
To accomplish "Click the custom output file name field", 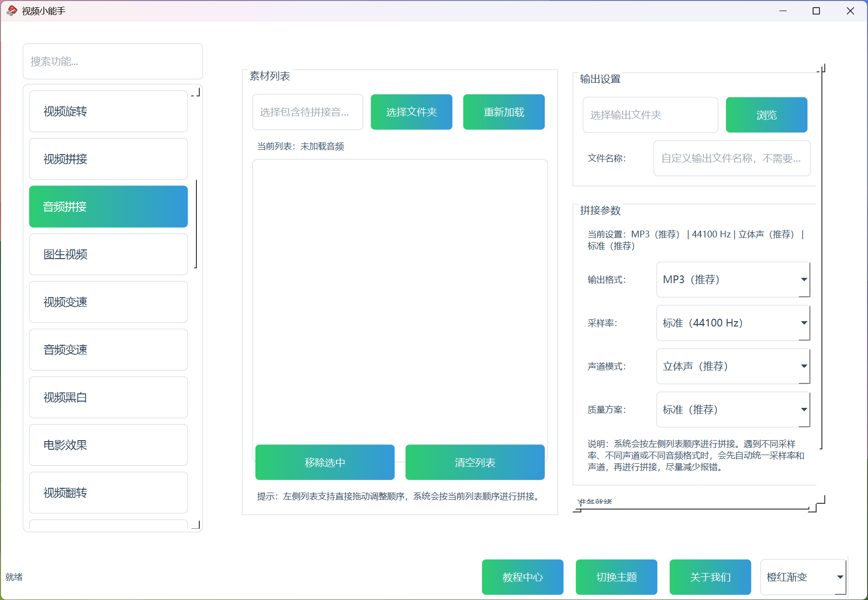I will point(732,158).
